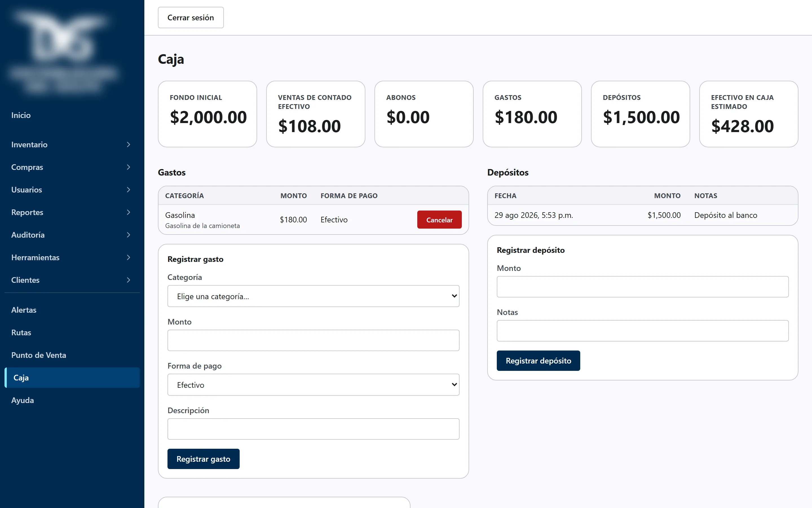The height and width of the screenshot is (508, 812).
Task: Expand the Clientes chevron arrow
Action: [128, 280]
